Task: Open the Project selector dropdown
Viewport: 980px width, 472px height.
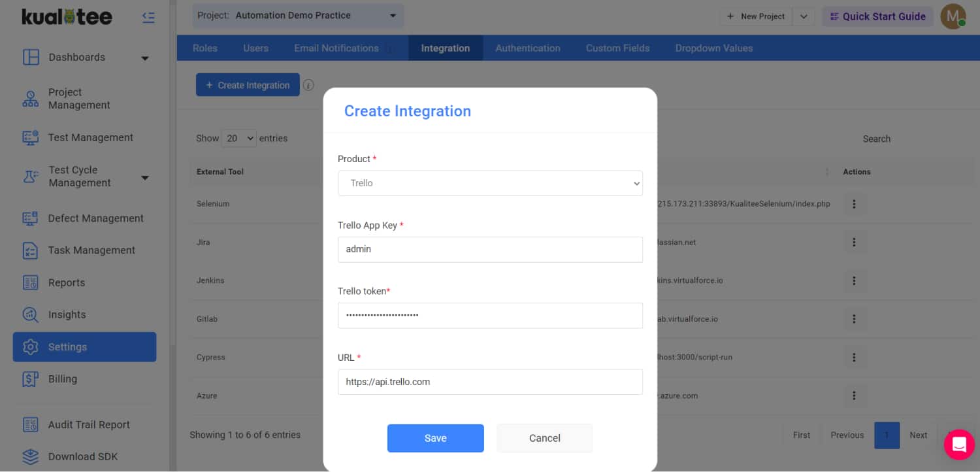Action: [298, 16]
